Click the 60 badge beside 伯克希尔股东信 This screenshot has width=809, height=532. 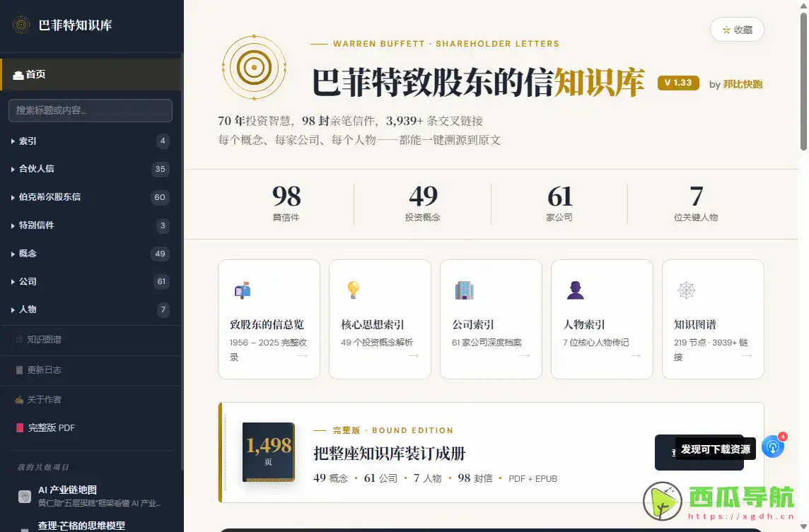[x=160, y=197]
